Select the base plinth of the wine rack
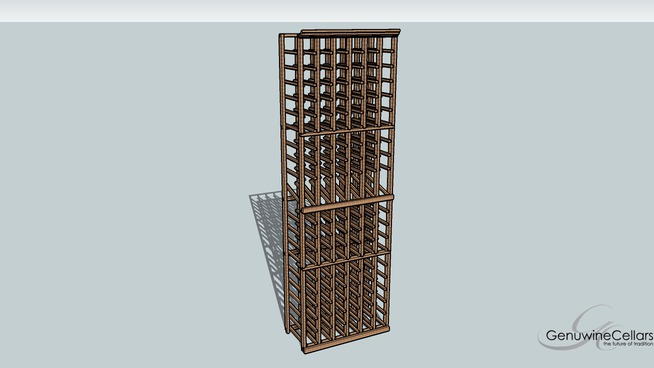This screenshot has height=368, width=654. coord(345,340)
